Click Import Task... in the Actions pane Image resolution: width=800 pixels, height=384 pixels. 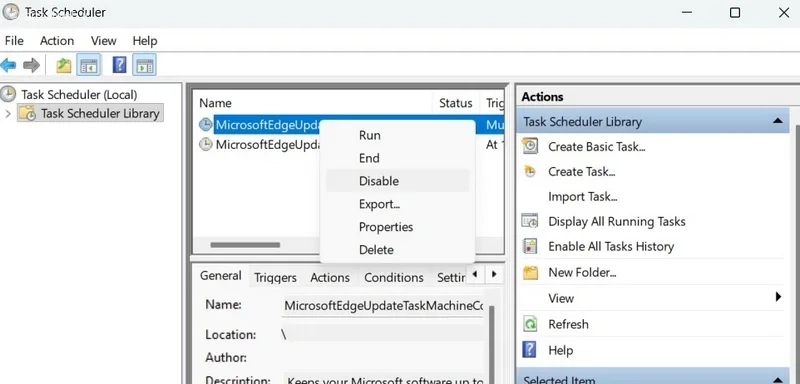[583, 197]
